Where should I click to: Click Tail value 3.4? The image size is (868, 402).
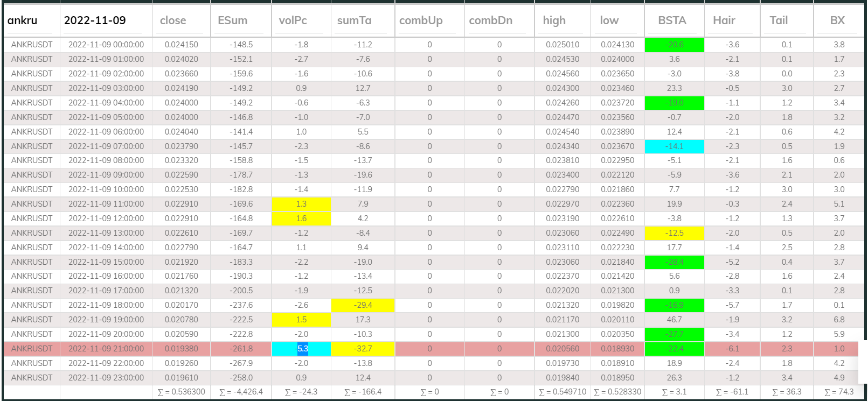point(787,378)
